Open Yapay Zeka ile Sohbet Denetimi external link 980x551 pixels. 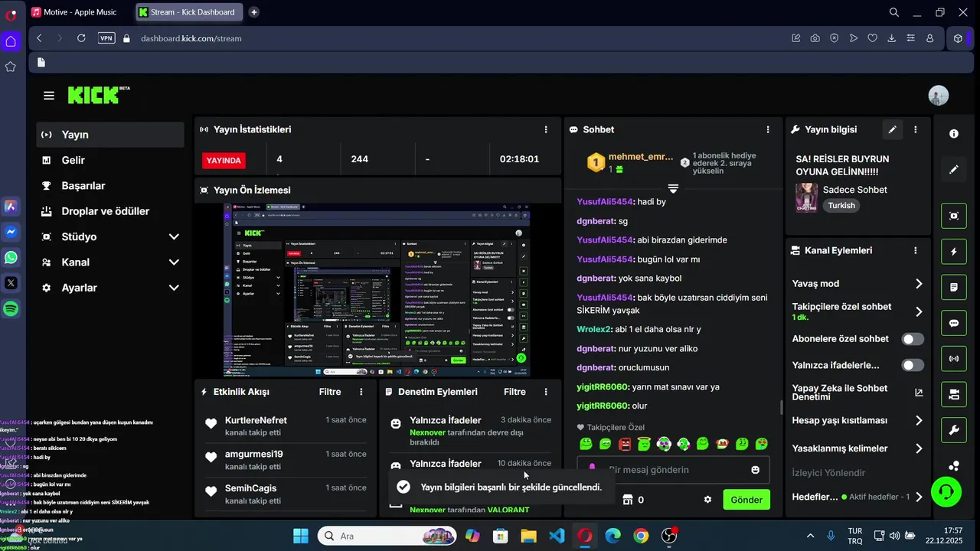(x=919, y=393)
